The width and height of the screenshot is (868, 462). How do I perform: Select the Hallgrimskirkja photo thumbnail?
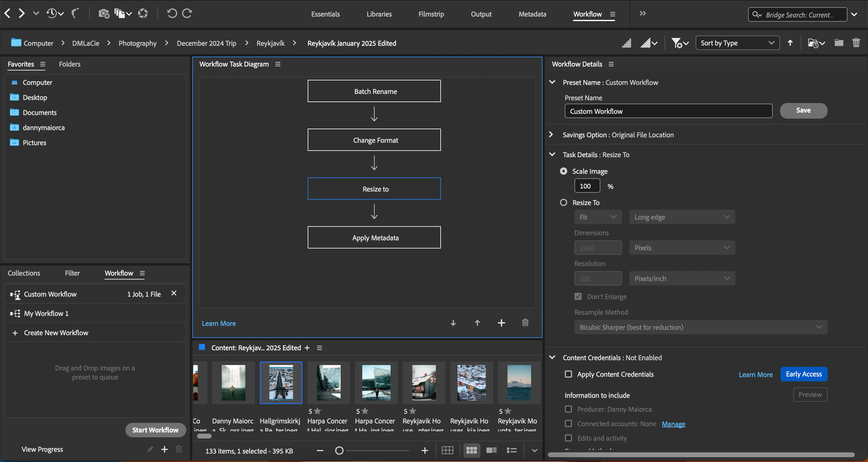coord(281,382)
